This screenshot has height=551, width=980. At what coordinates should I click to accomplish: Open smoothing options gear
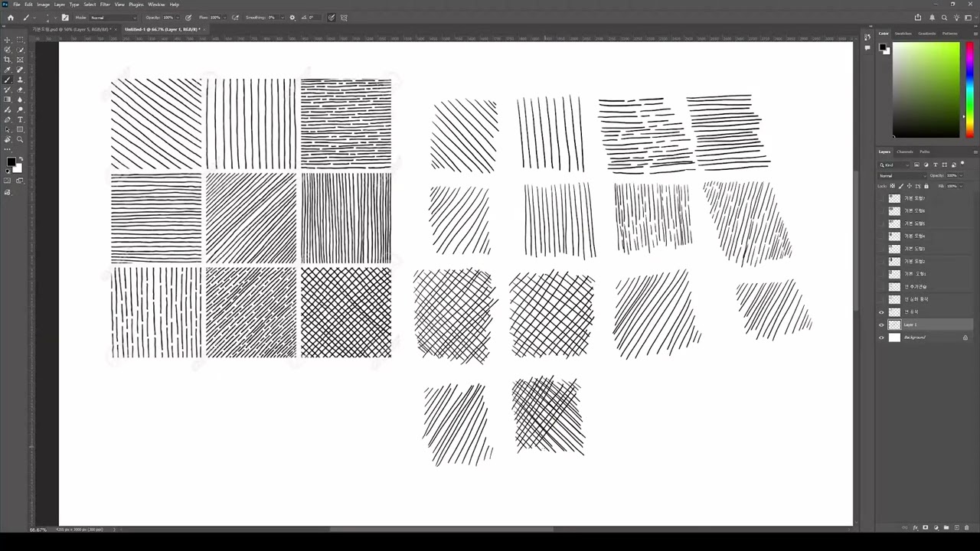(292, 17)
